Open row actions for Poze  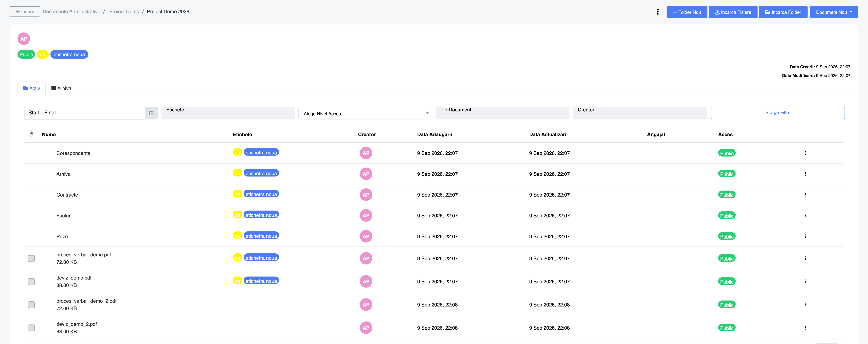point(806,236)
